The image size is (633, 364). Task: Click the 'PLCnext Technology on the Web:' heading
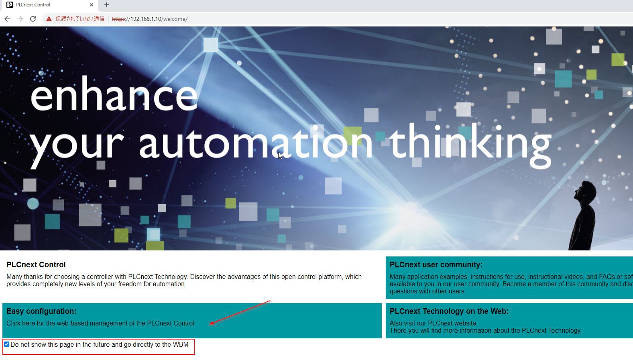click(449, 311)
